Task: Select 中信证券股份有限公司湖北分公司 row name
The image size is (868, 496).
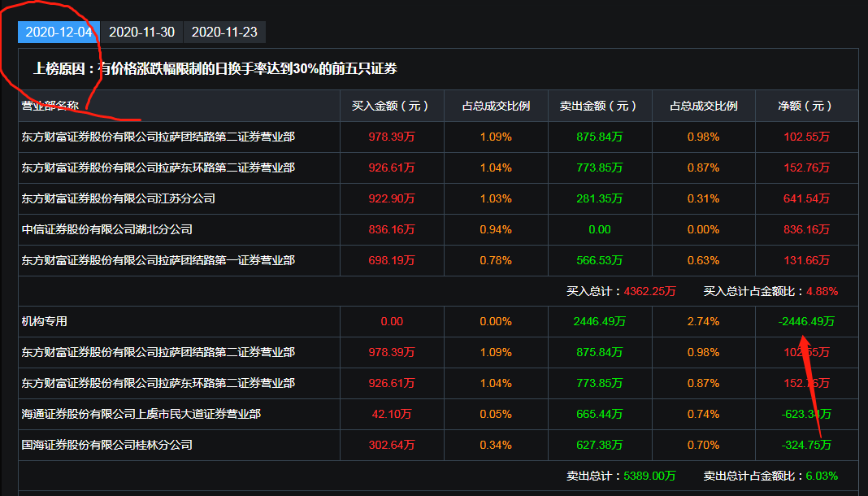Action: [106, 229]
